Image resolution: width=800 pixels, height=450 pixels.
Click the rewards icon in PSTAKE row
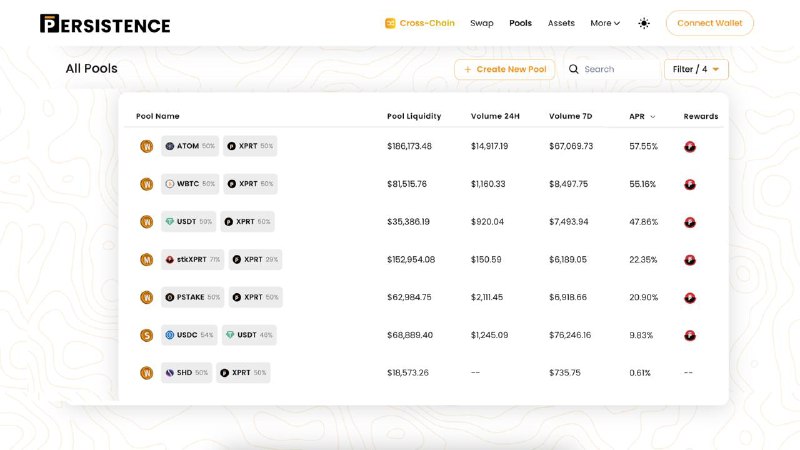[x=690, y=298]
